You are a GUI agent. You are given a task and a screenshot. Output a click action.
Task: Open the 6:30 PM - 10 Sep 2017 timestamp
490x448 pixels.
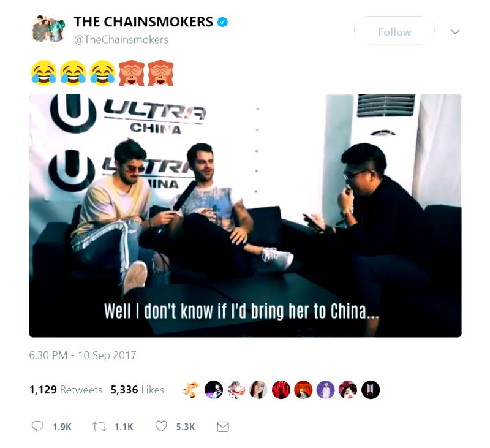tap(83, 355)
